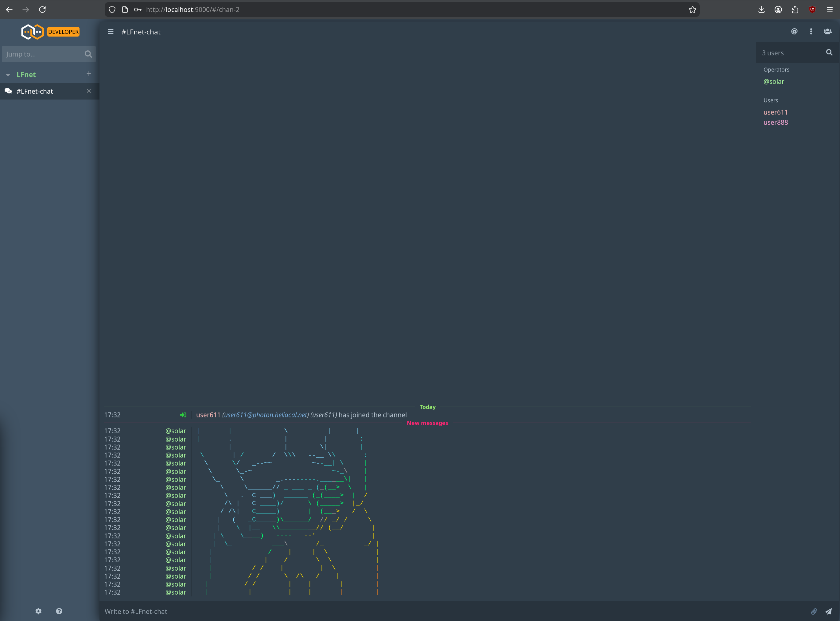Click the send message paper plane icon
Screen dimensions: 840x621
pos(828,611)
